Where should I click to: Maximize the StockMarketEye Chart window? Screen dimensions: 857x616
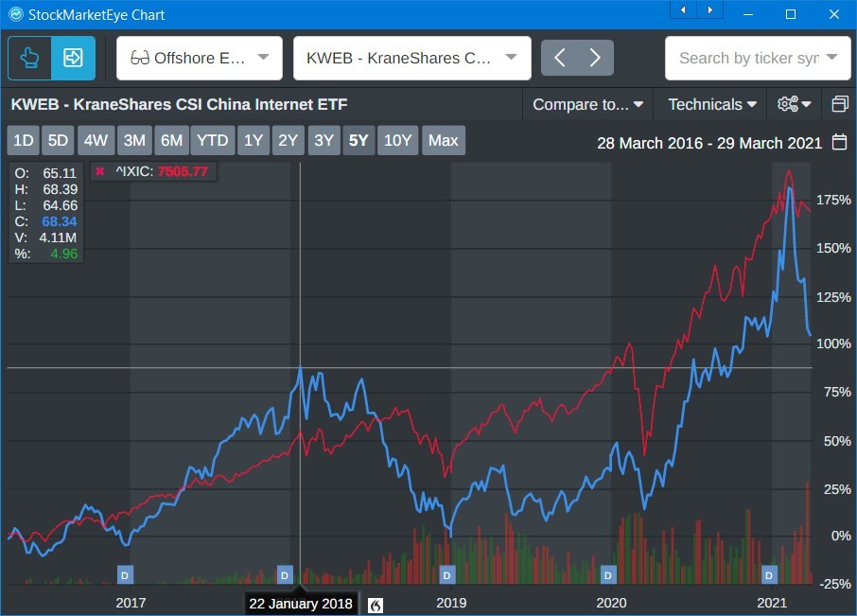coord(791,15)
